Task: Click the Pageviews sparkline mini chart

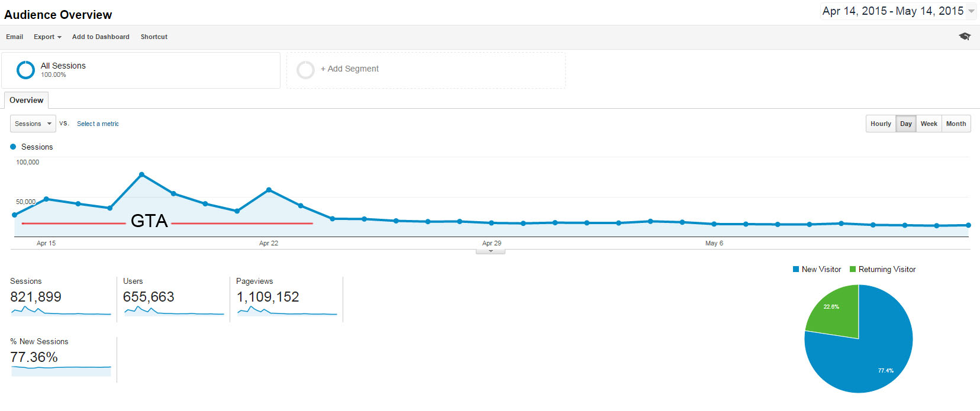Action: coord(287,310)
